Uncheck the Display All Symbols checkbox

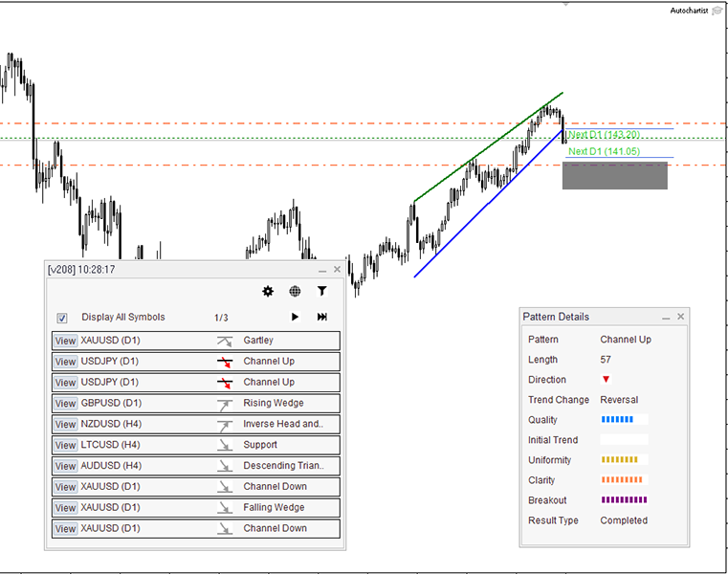coord(62,319)
